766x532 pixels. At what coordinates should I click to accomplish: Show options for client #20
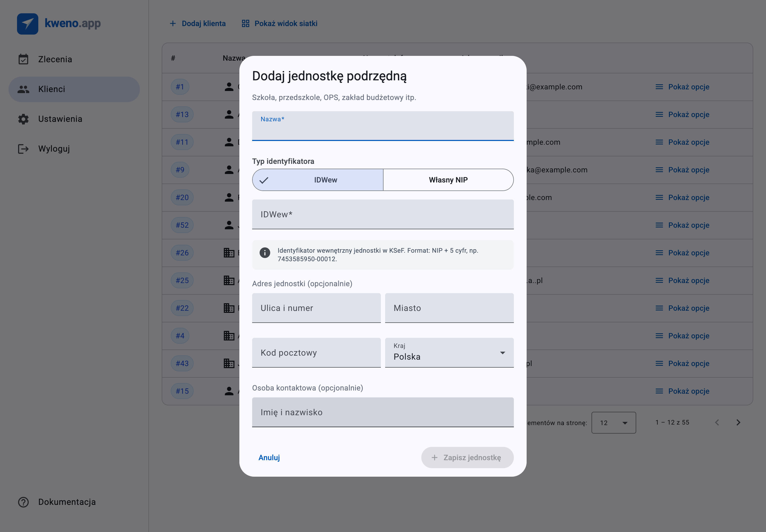coord(682,197)
